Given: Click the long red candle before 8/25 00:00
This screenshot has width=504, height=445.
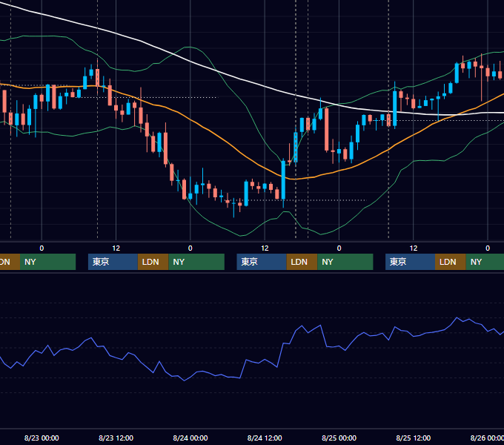Looking at the screenshot, I should click(327, 130).
